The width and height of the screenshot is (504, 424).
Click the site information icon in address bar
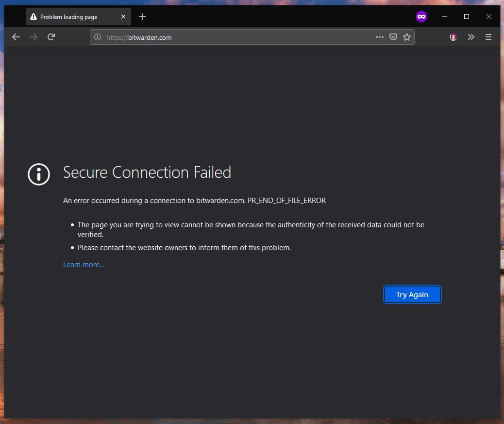pos(98,37)
